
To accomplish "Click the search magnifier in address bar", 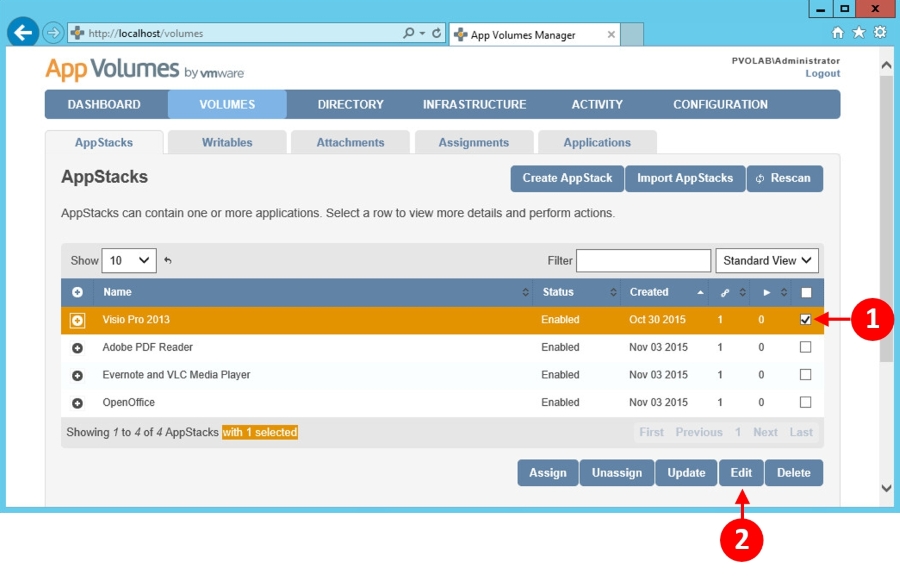I will tap(408, 33).
